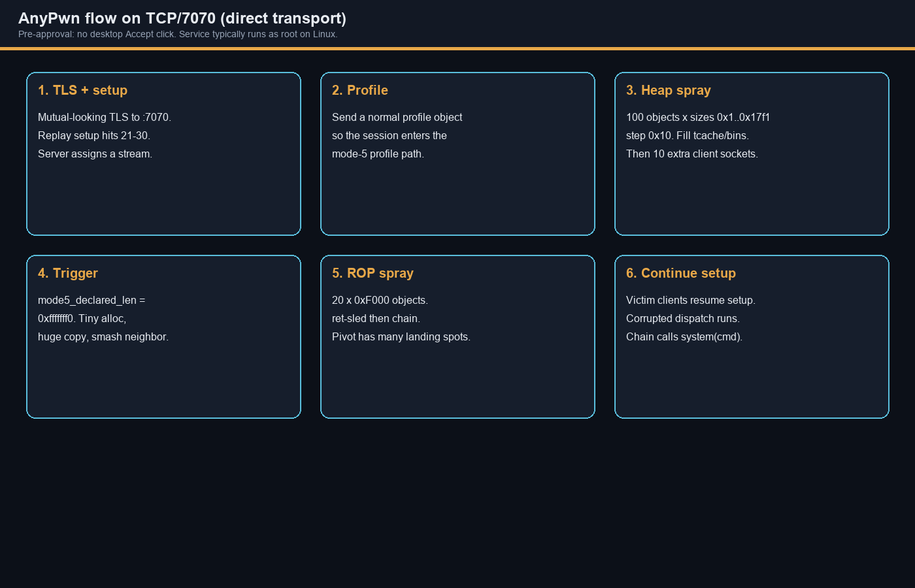Click 'Corrupted dispatch runs.' line
Viewport: 915px width, 588px height.
(683, 318)
